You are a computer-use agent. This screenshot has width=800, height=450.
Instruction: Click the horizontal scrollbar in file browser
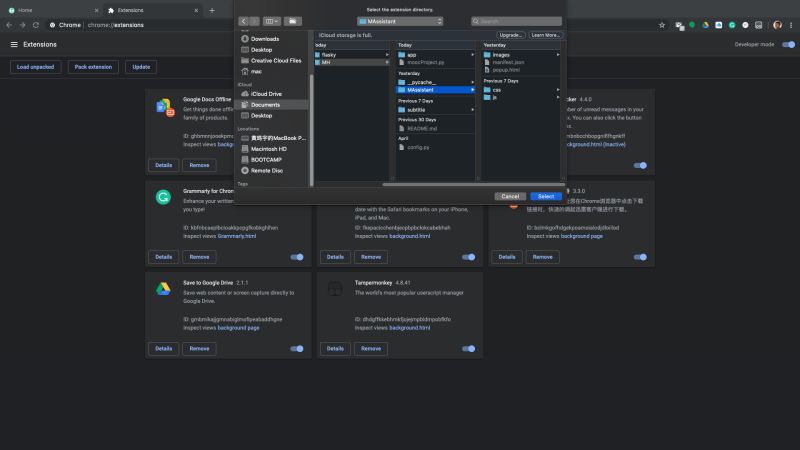tap(473, 185)
